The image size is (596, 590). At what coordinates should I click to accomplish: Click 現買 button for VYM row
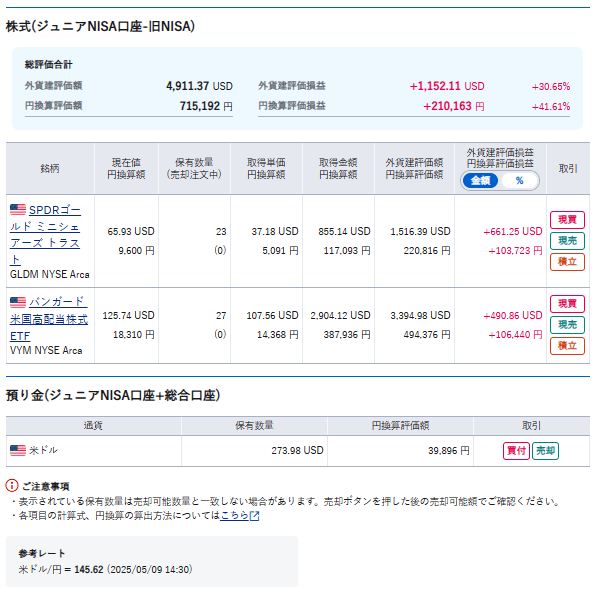tap(567, 304)
